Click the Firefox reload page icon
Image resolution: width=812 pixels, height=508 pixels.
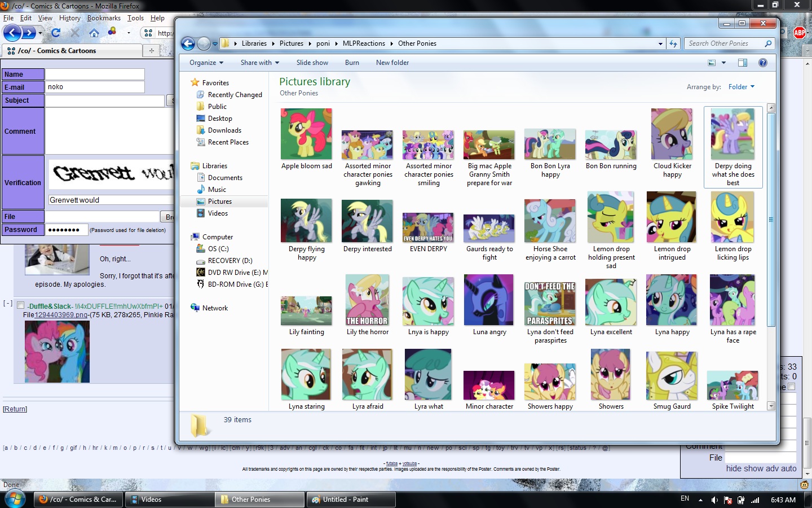[56, 33]
